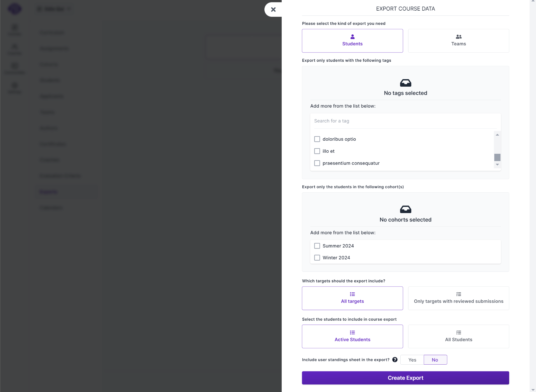Click the app logo at the top of the sidebar
The height and width of the screenshot is (392, 536).
15,9
